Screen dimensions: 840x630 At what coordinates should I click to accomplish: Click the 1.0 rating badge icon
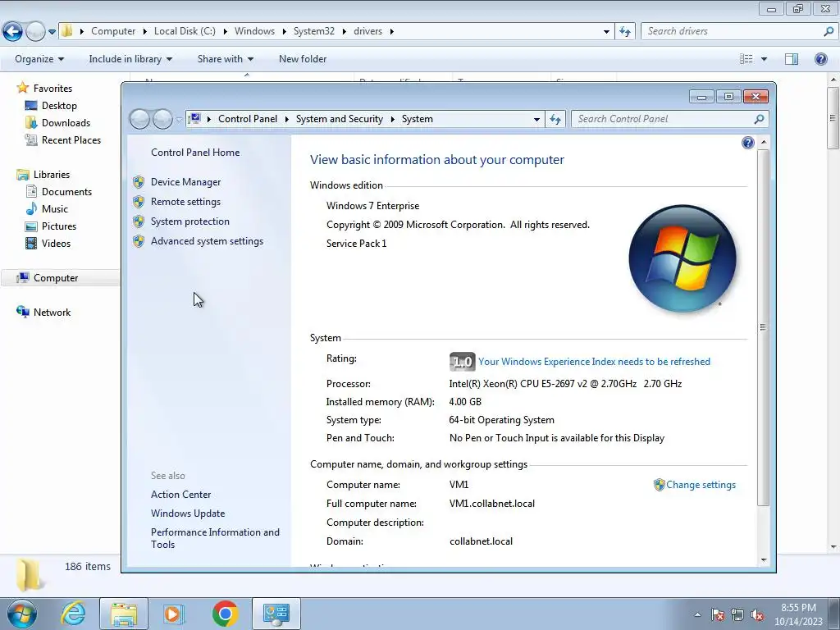point(462,362)
